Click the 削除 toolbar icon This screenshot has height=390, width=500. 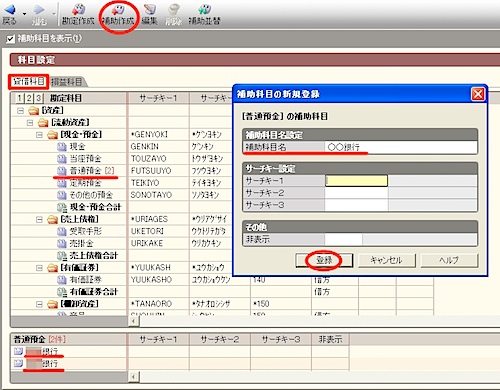(x=173, y=9)
